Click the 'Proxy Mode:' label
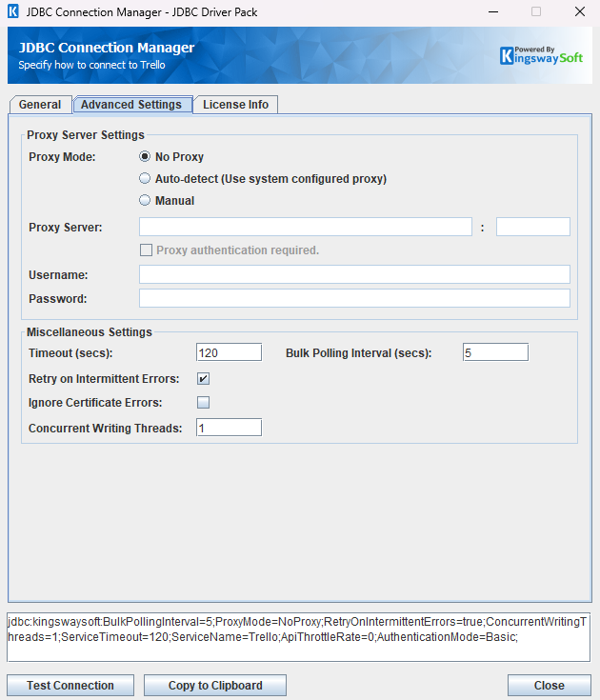 point(62,157)
